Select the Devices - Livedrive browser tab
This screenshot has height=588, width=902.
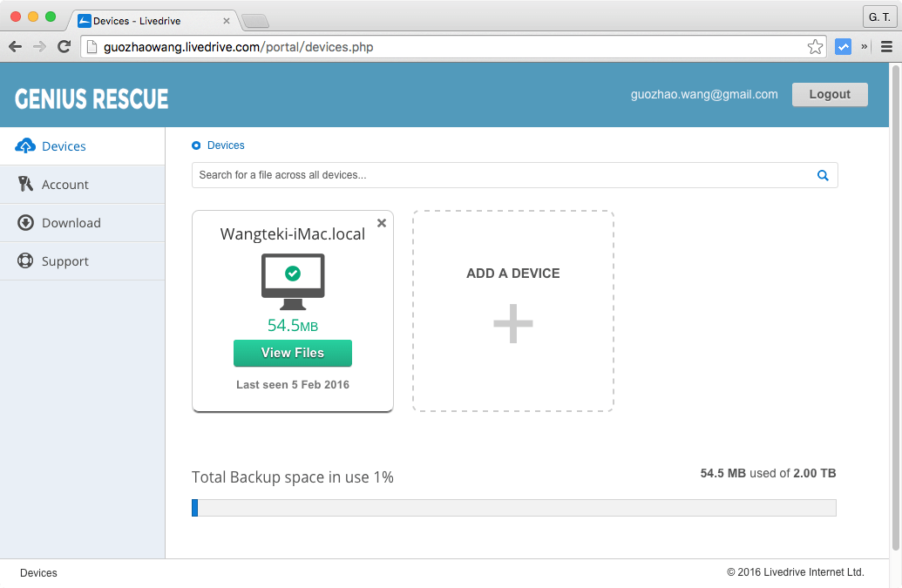pyautogui.click(x=139, y=19)
